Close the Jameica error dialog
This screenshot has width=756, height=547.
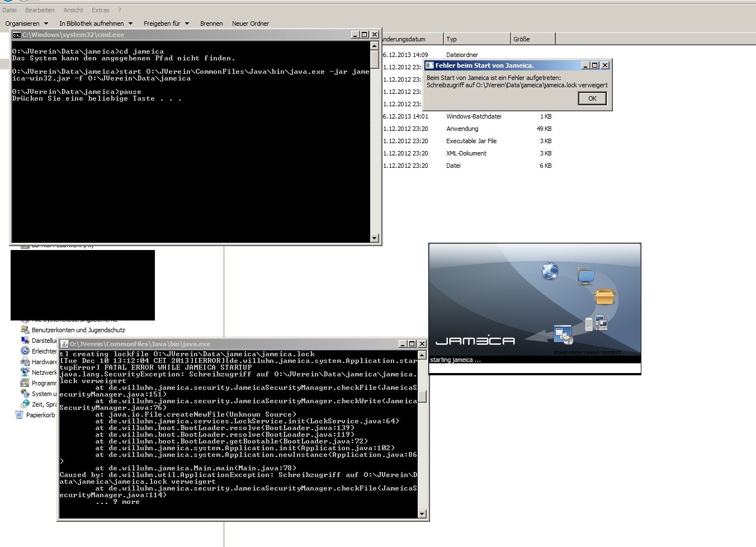click(x=605, y=65)
